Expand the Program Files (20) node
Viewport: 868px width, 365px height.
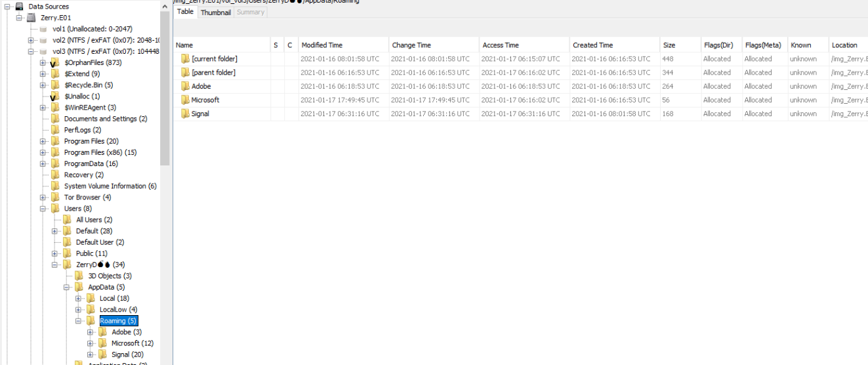pyautogui.click(x=43, y=142)
